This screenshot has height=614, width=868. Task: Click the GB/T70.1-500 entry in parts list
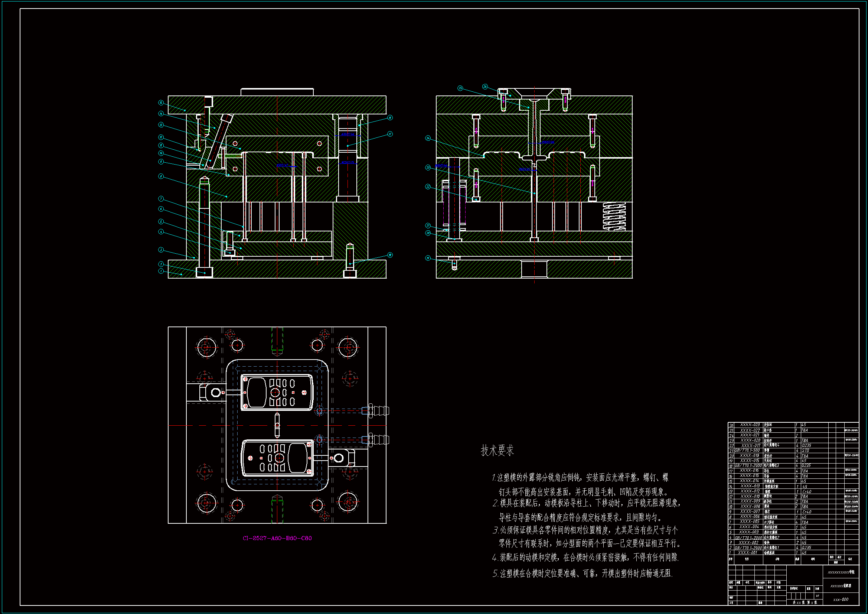tap(747, 451)
